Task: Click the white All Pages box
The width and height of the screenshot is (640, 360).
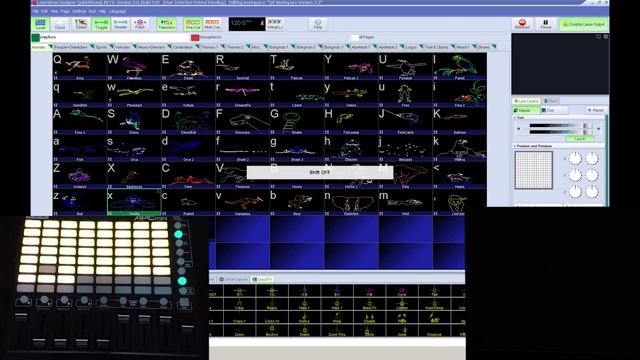Action: 354,38
